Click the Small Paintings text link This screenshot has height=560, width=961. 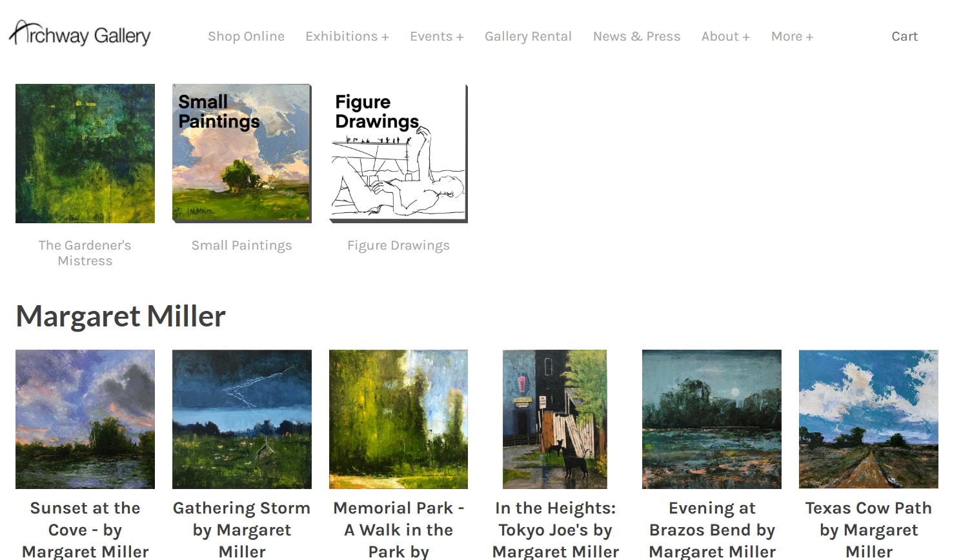242,245
